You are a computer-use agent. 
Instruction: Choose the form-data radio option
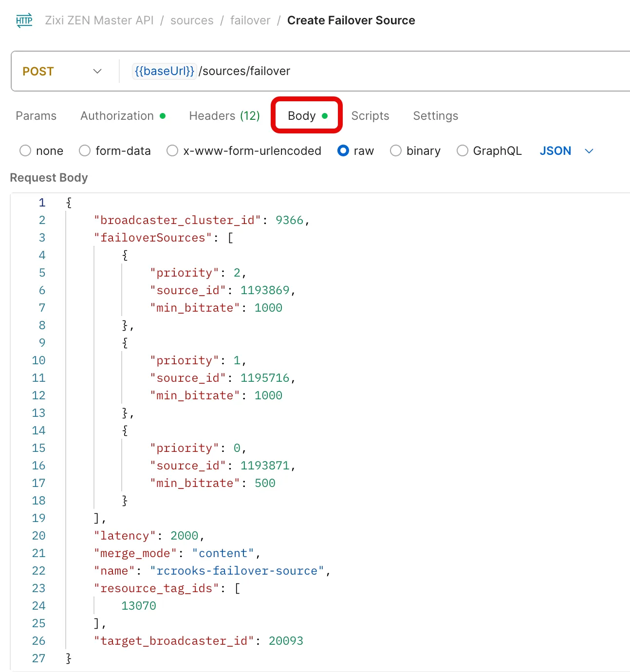pos(85,151)
